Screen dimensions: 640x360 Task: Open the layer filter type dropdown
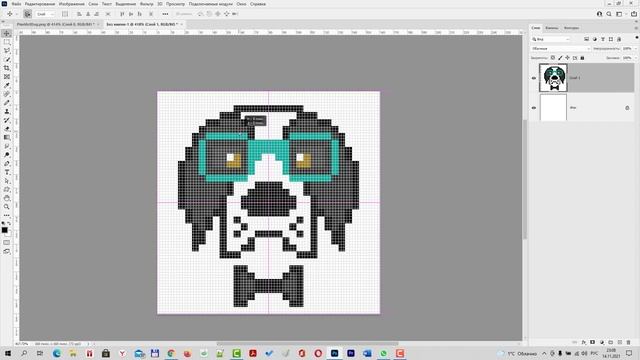pos(551,39)
